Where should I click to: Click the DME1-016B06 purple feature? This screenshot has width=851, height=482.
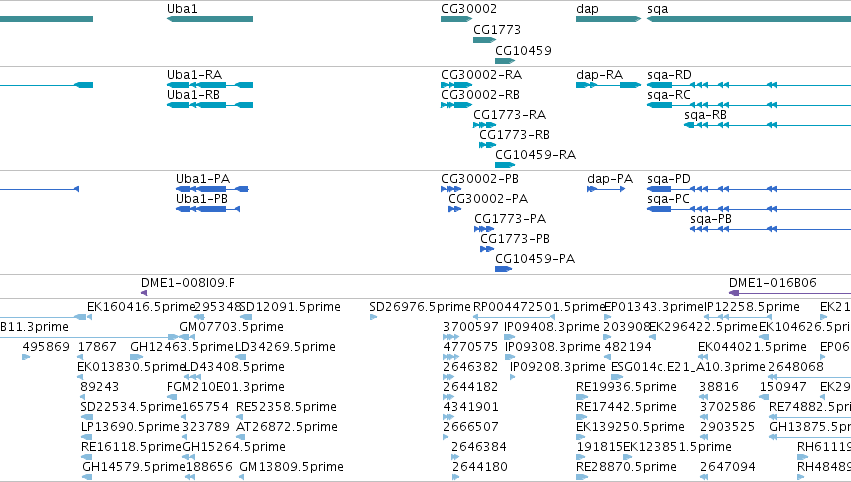tap(790, 293)
